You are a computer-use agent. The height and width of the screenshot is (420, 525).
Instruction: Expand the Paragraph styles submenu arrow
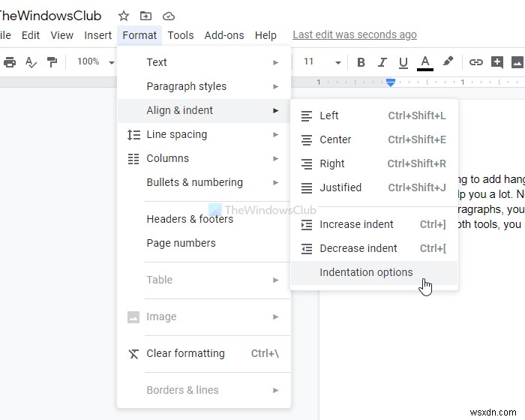tap(275, 87)
